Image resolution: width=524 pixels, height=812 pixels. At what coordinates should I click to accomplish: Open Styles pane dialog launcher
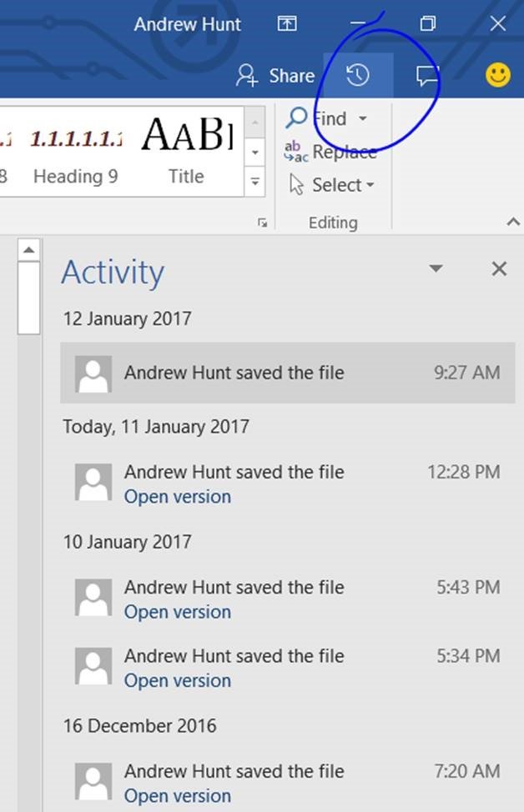pos(262,223)
